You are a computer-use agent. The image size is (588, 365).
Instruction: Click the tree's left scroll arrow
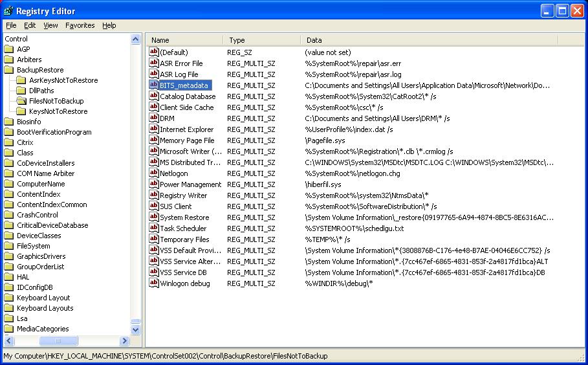[9, 340]
